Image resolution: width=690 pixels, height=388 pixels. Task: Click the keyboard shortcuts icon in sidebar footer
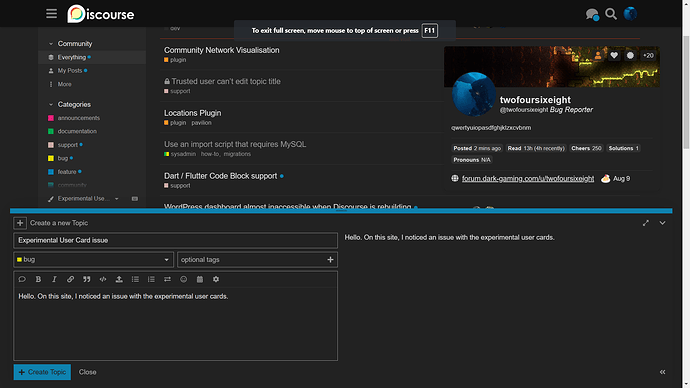point(135,199)
